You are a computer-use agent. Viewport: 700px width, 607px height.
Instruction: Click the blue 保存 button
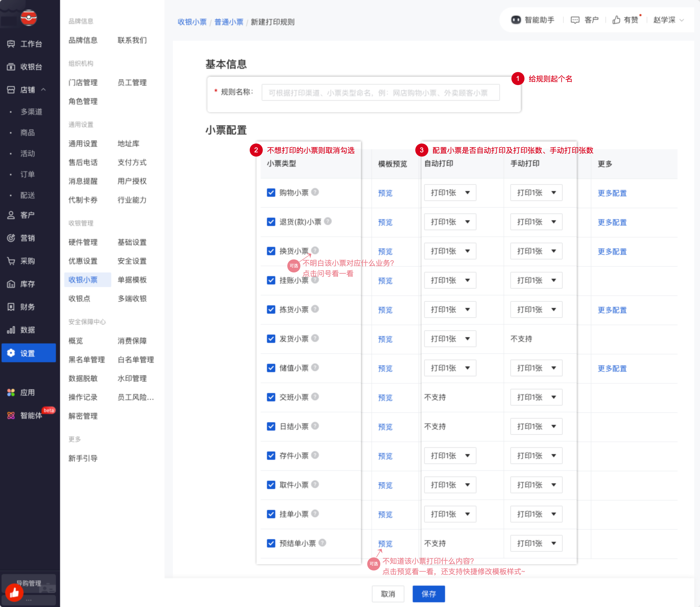tap(428, 594)
